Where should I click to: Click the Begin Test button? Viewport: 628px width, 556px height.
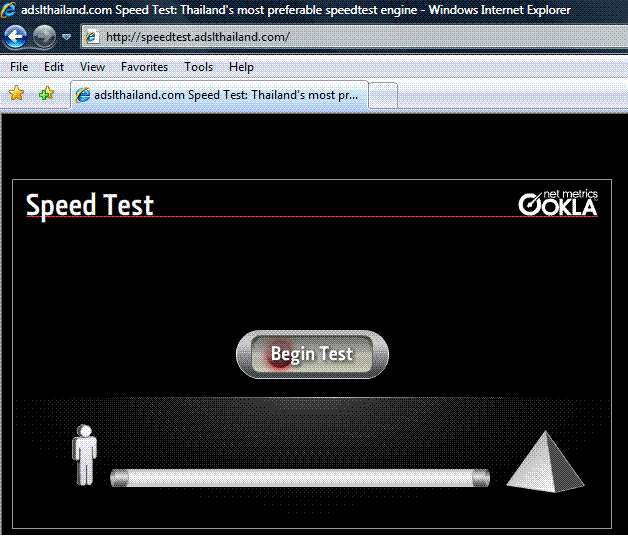tap(312, 354)
